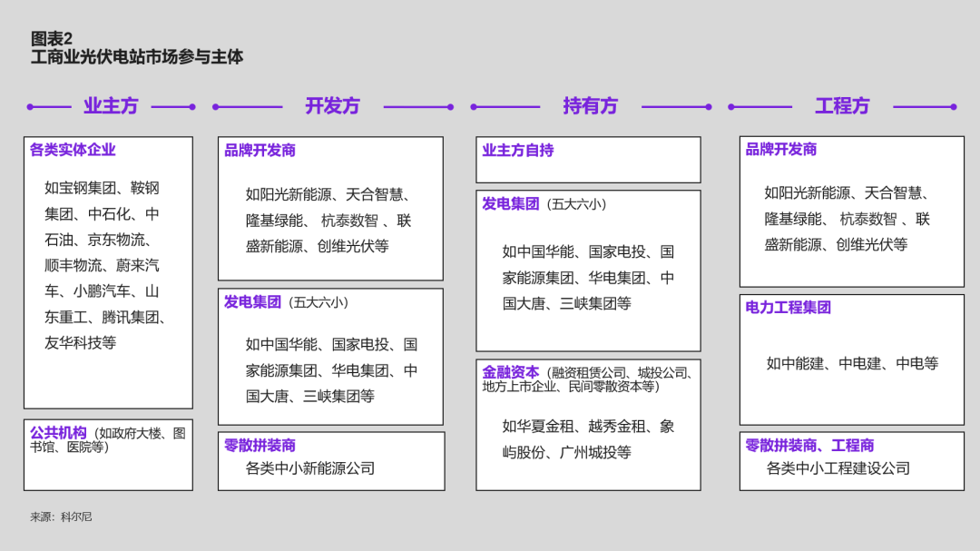Click the 图表2 label
The width and height of the screenshot is (980, 551).
[52, 38]
